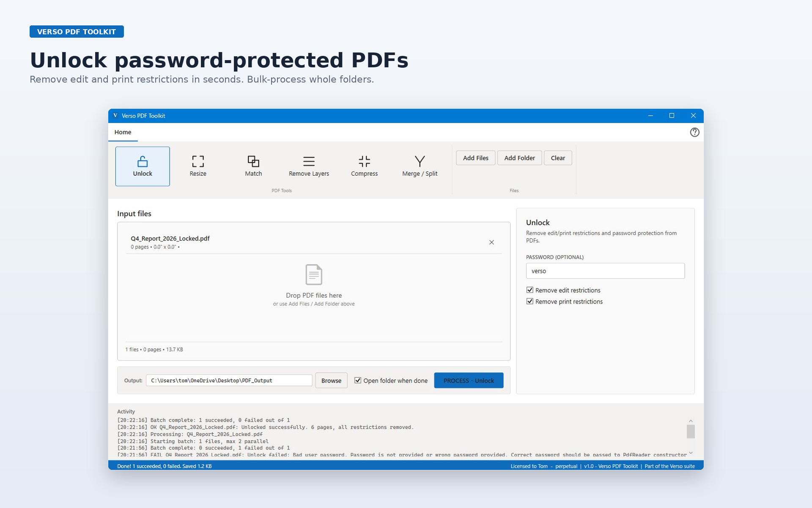
Task: Click the password input field
Action: click(605, 271)
